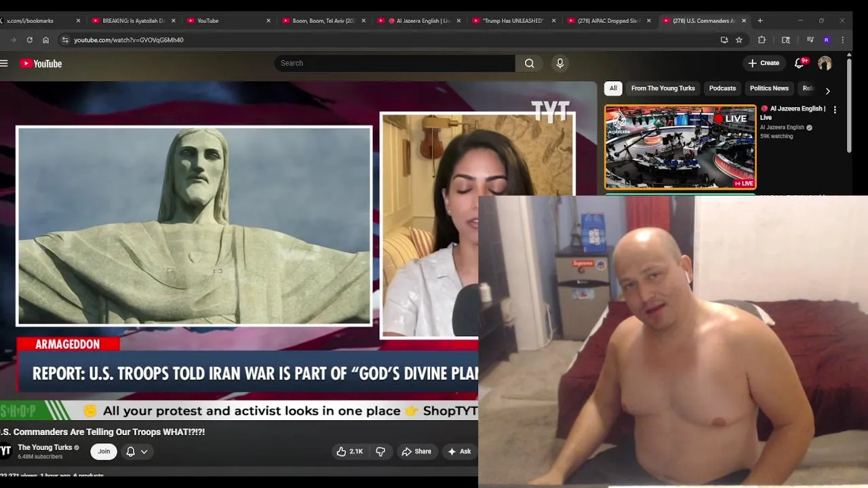
Task: Click the 6.48M subscribers text
Action: point(40,457)
